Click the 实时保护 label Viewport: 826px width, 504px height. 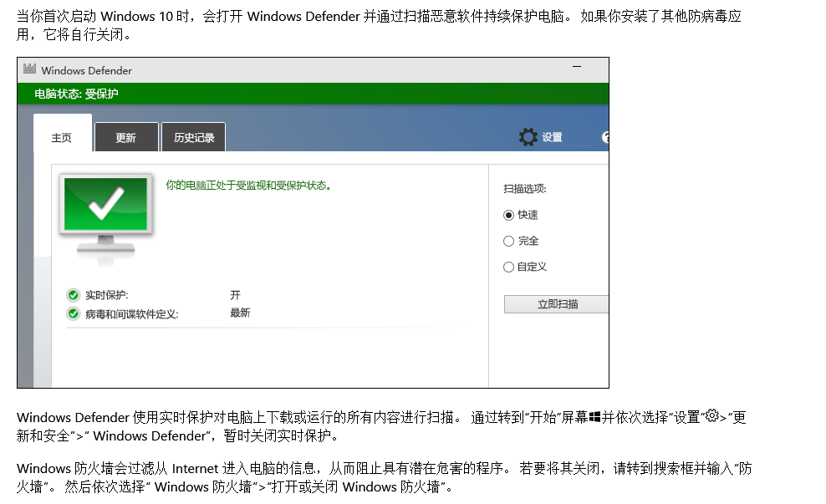(107, 295)
